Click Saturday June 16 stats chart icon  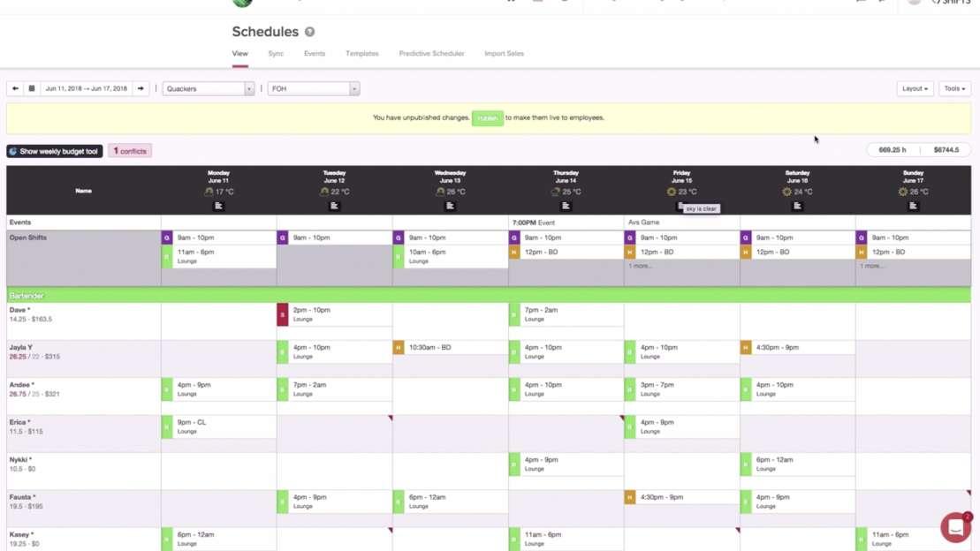coord(797,206)
